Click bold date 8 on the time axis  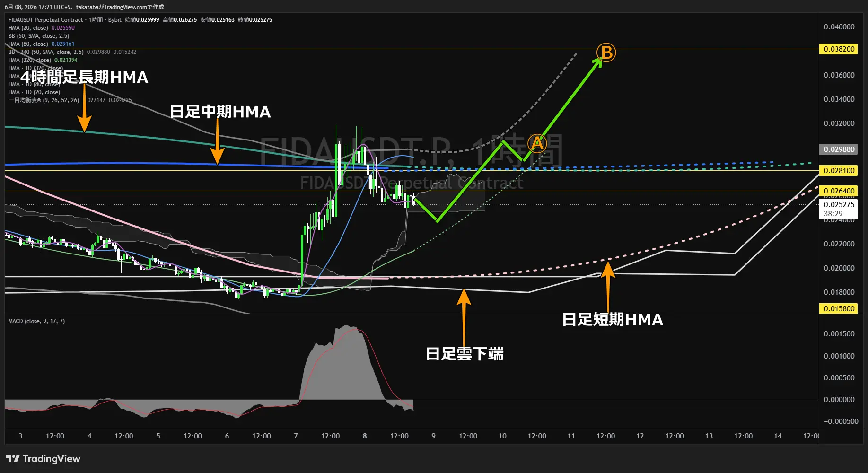click(365, 436)
